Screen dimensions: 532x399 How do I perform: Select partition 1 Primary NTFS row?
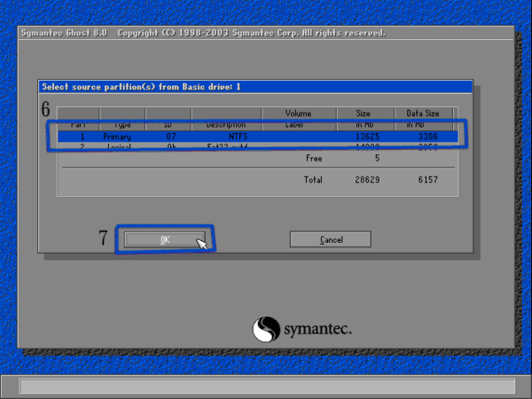coord(258,137)
